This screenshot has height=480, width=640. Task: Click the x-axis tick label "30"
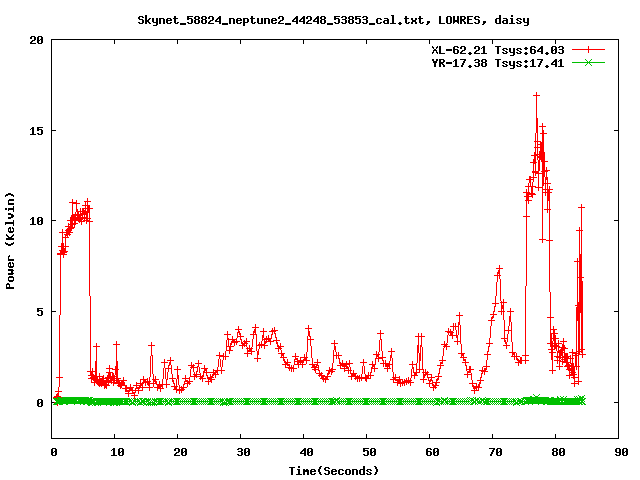click(x=243, y=452)
